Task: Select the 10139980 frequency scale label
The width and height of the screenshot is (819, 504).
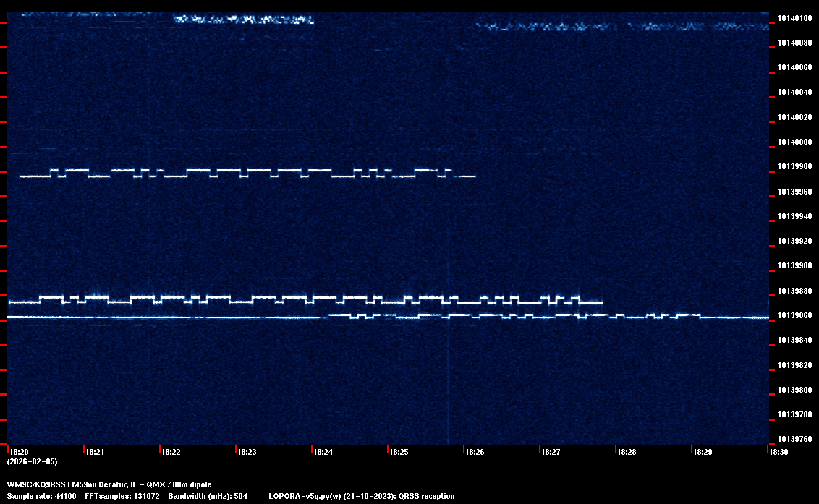Action: [794, 167]
